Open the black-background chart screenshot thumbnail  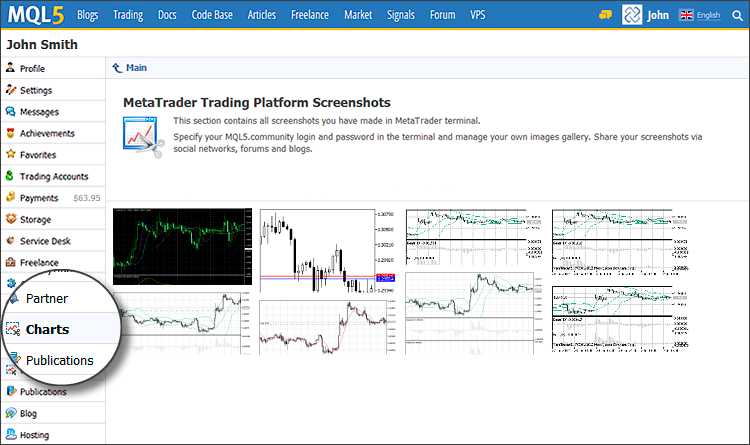click(x=182, y=246)
